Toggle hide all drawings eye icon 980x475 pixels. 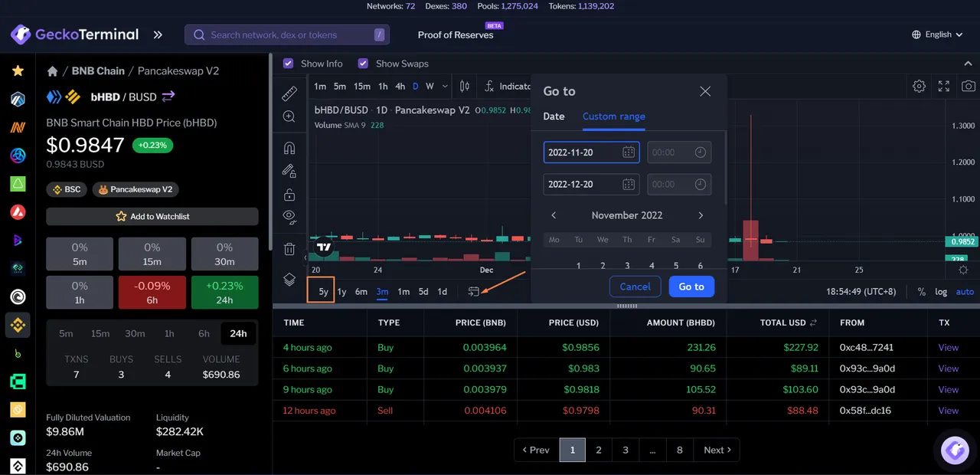[x=289, y=216]
